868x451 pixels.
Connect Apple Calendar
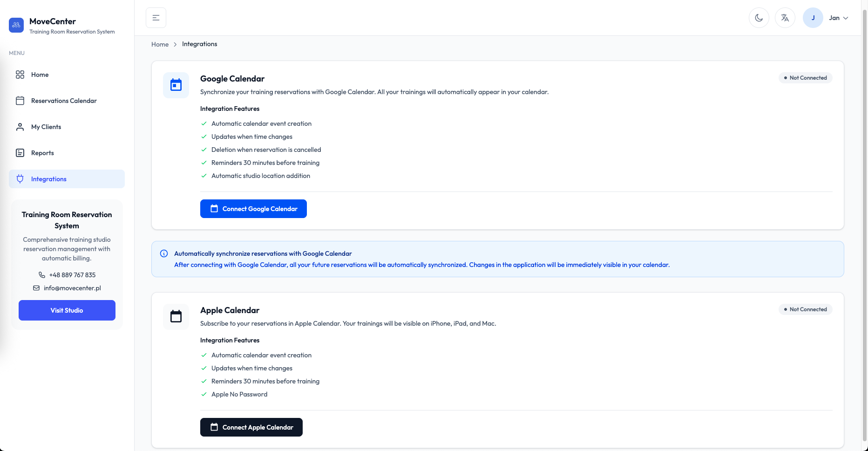tap(251, 427)
